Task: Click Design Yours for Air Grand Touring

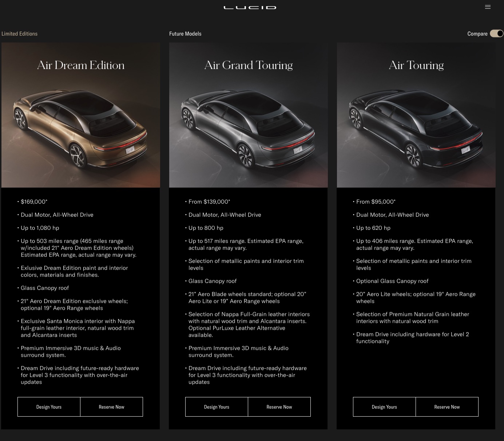Action: pyautogui.click(x=217, y=407)
